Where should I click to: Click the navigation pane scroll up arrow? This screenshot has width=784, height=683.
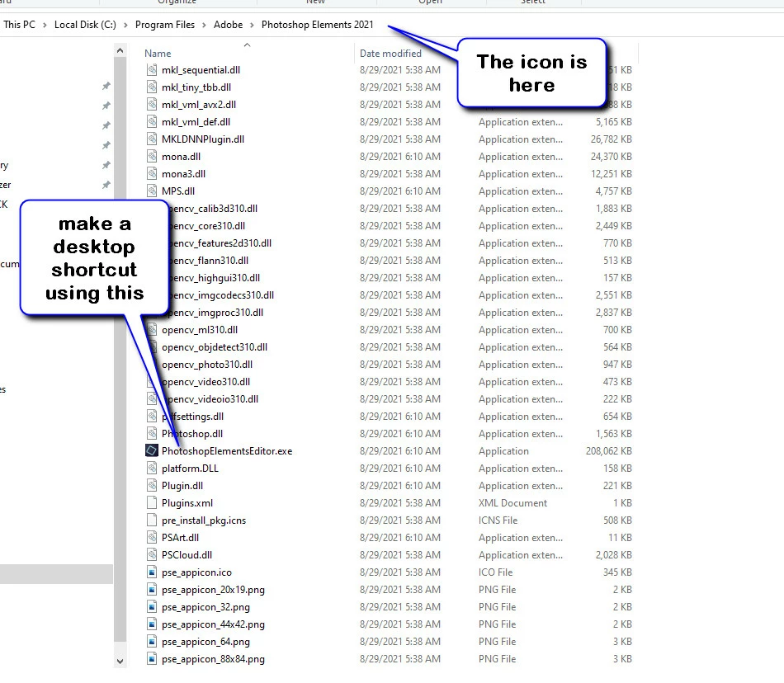120,50
